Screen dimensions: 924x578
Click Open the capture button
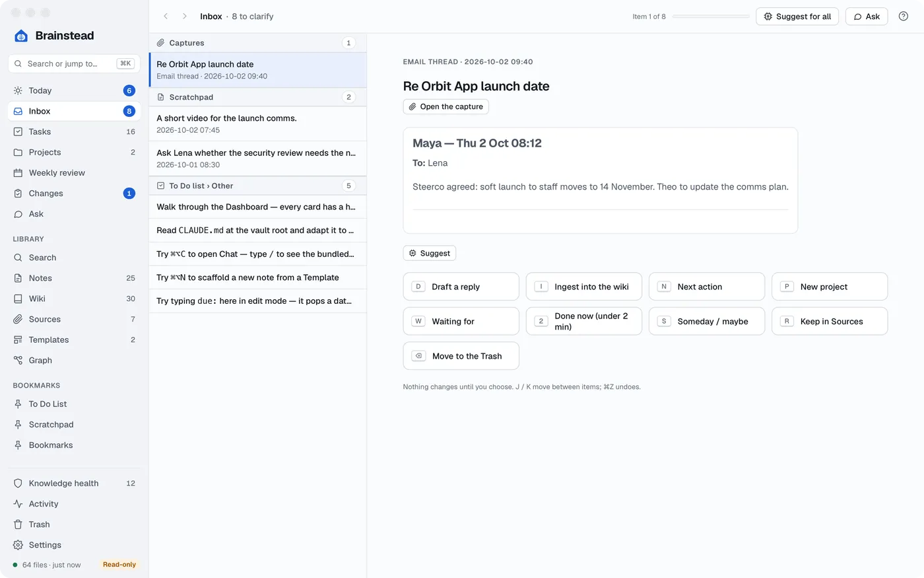pos(445,106)
